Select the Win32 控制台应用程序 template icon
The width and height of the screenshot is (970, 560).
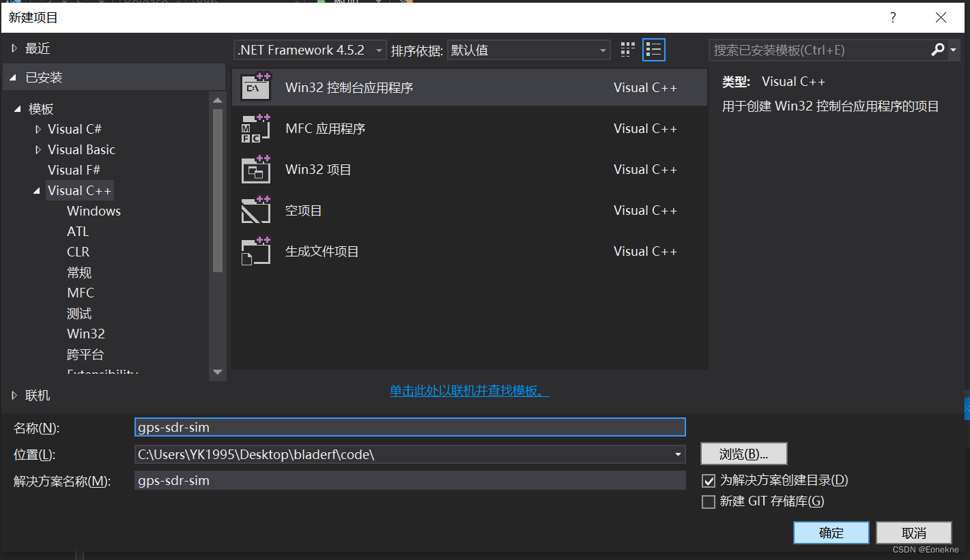coord(256,87)
